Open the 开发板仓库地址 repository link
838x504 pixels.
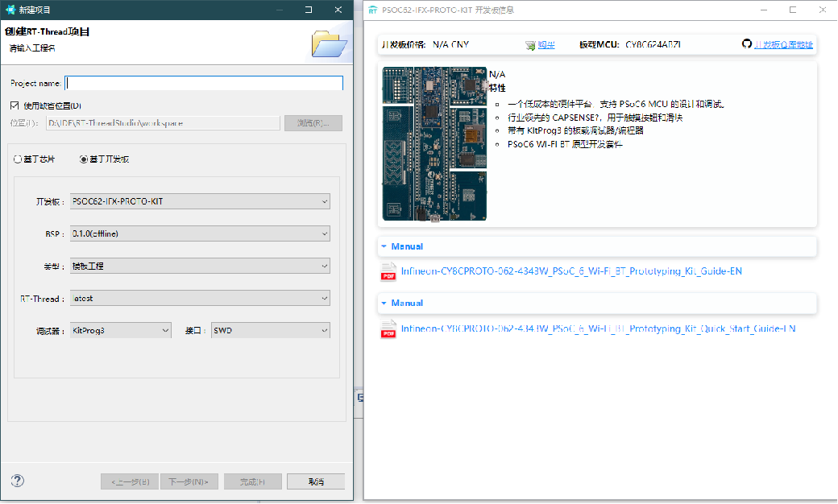click(x=783, y=45)
